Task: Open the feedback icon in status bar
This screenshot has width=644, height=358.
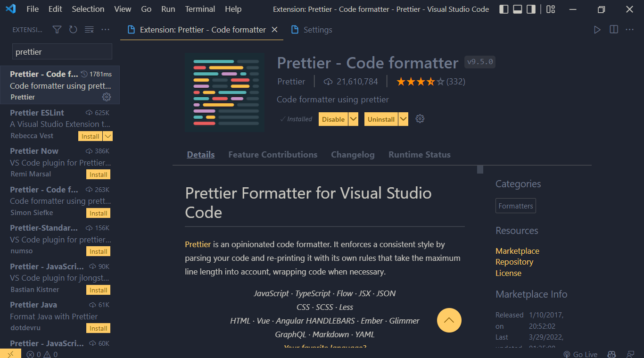Action: tap(630, 354)
